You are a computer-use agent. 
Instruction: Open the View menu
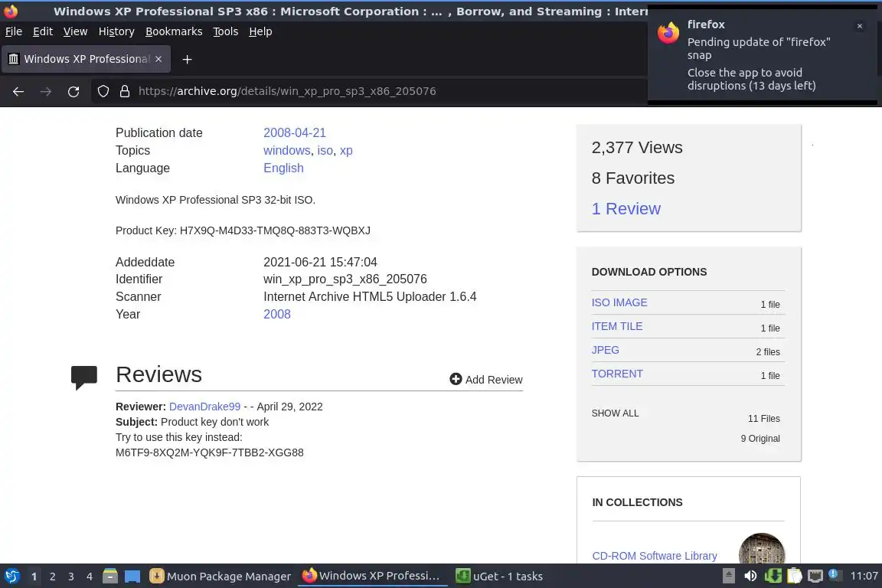pos(75,31)
